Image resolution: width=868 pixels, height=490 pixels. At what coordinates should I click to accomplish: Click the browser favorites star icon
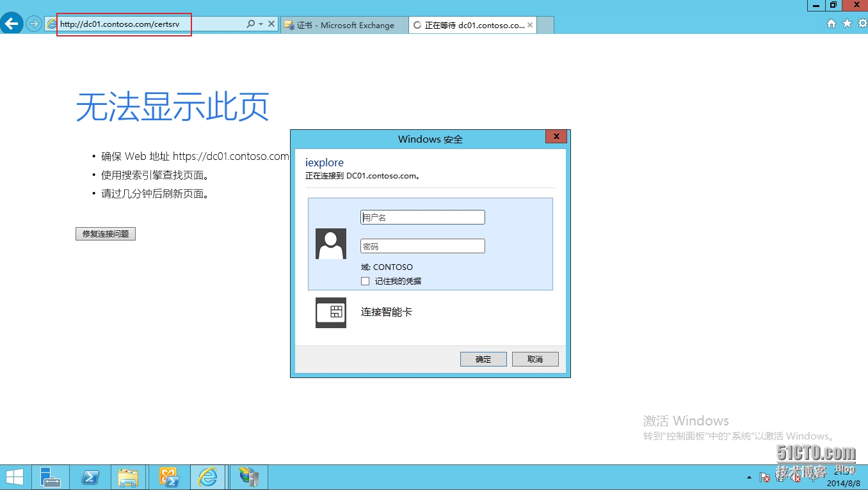(x=847, y=23)
